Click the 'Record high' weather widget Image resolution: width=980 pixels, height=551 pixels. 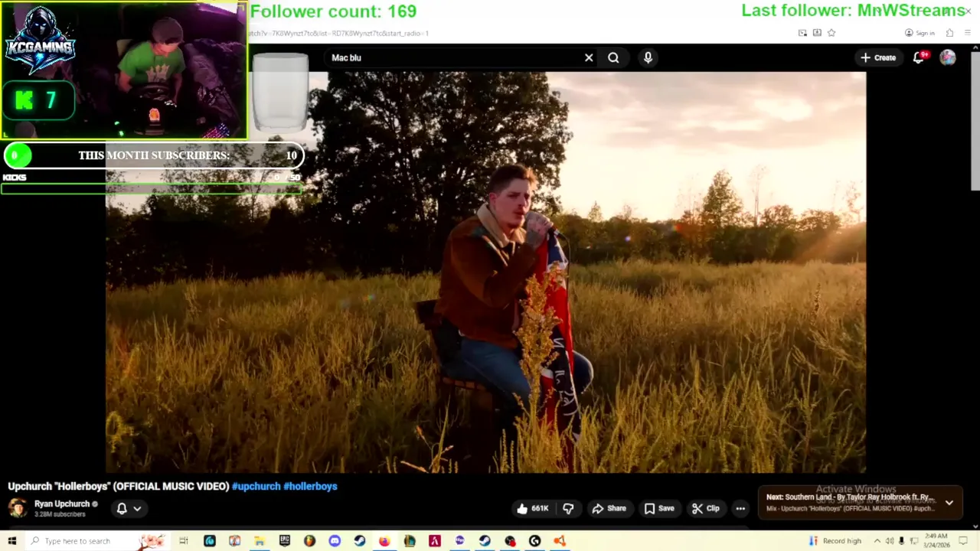(x=835, y=541)
